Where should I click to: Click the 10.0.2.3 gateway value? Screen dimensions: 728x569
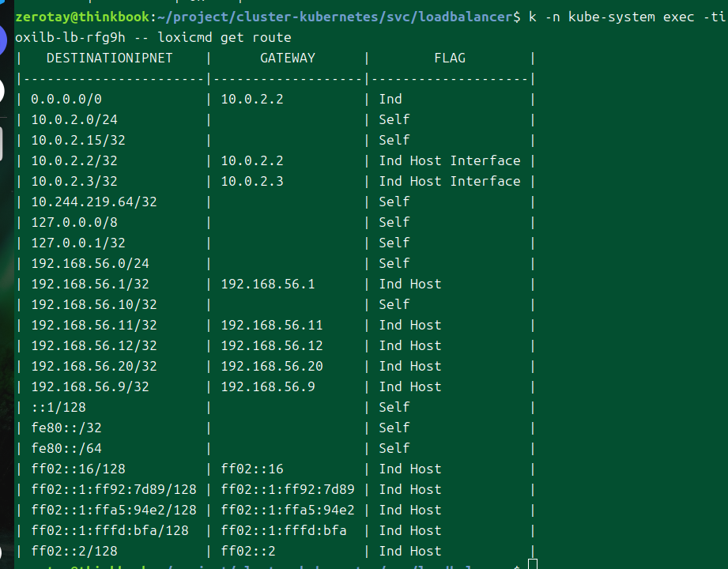pos(252,181)
